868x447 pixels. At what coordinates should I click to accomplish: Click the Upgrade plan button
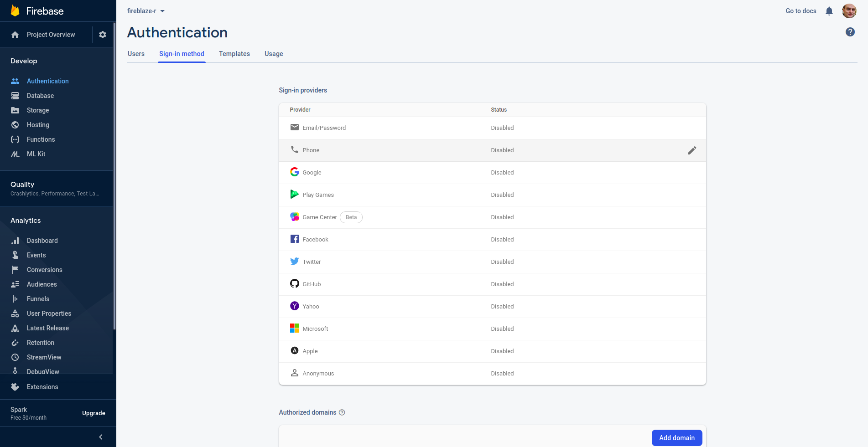click(94, 413)
